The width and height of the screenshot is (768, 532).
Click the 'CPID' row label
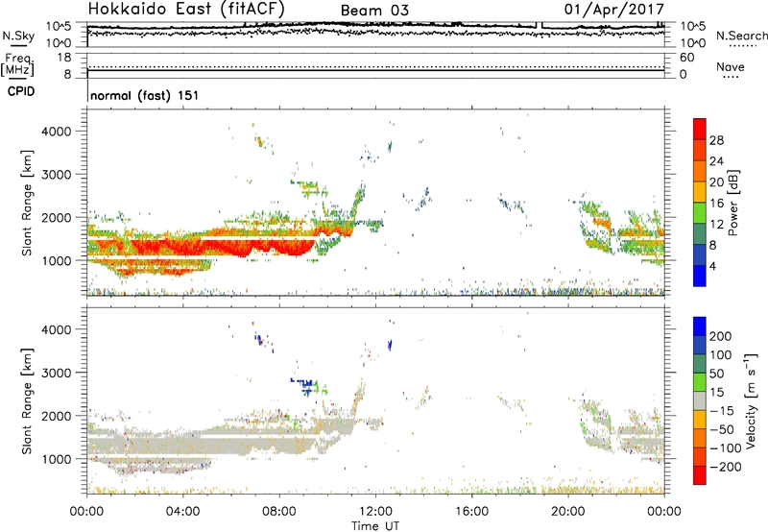pos(21,91)
